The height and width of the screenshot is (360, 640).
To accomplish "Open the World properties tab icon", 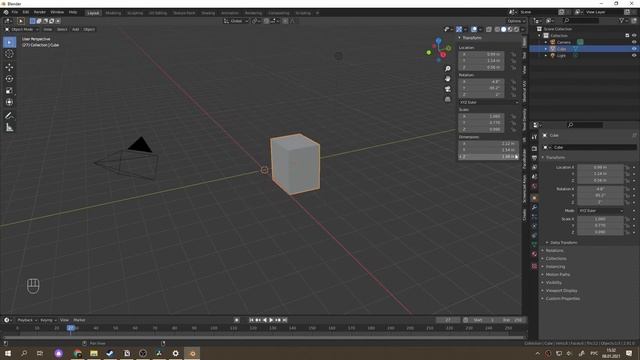I will (534, 186).
